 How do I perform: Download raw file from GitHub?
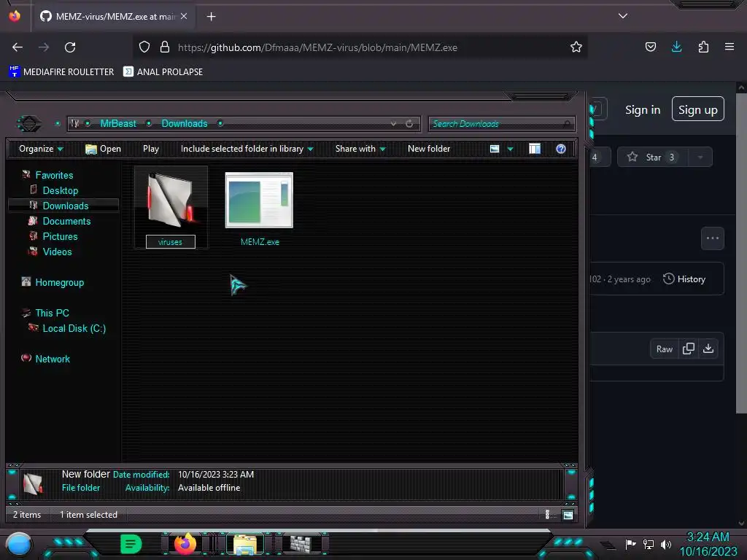pyautogui.click(x=708, y=349)
